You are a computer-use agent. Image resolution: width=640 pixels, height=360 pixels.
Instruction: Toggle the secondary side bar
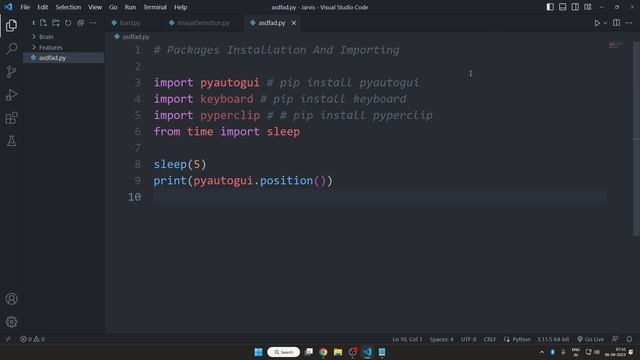(575, 7)
